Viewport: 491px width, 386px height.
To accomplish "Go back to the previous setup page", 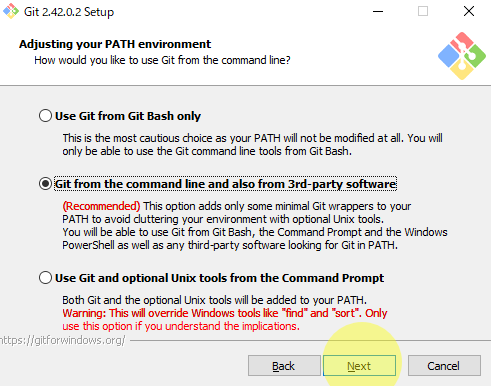I will click(x=284, y=366).
